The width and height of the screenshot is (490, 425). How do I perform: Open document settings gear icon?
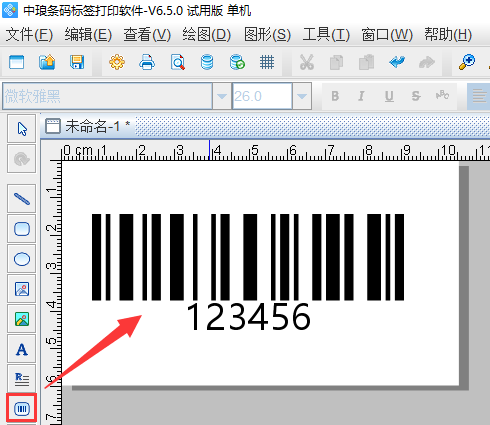117,62
